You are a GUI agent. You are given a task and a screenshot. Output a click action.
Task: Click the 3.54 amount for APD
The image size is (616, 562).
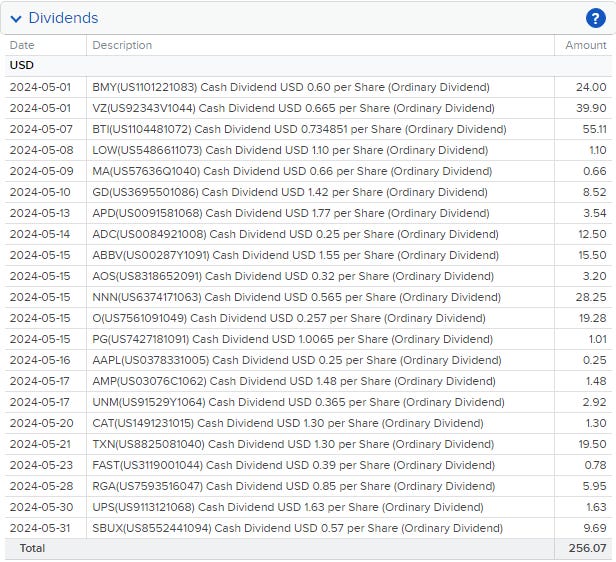click(x=595, y=213)
